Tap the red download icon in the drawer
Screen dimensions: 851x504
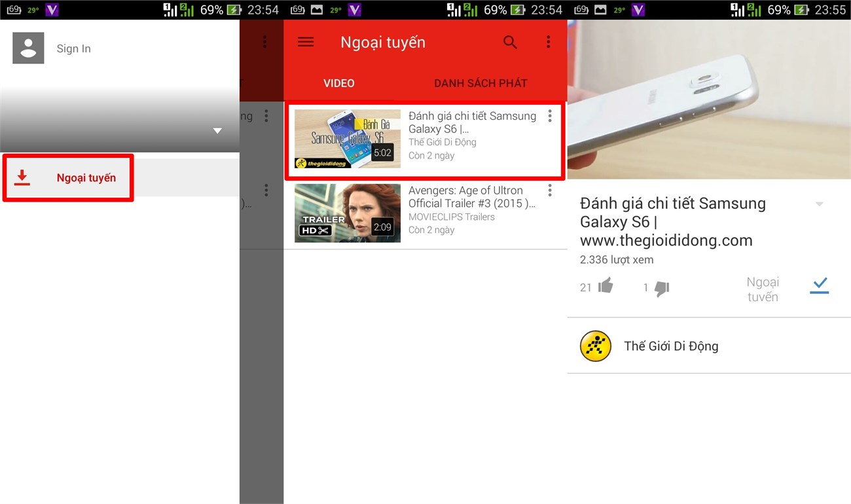22,177
